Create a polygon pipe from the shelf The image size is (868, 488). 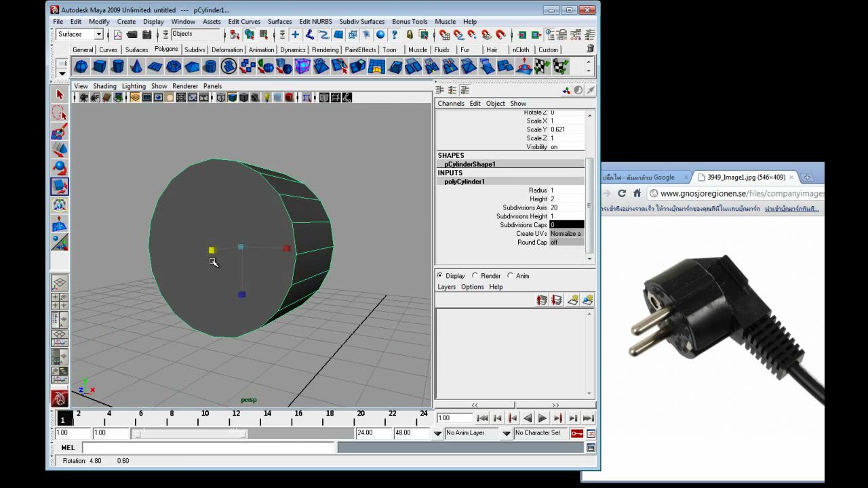[210, 66]
